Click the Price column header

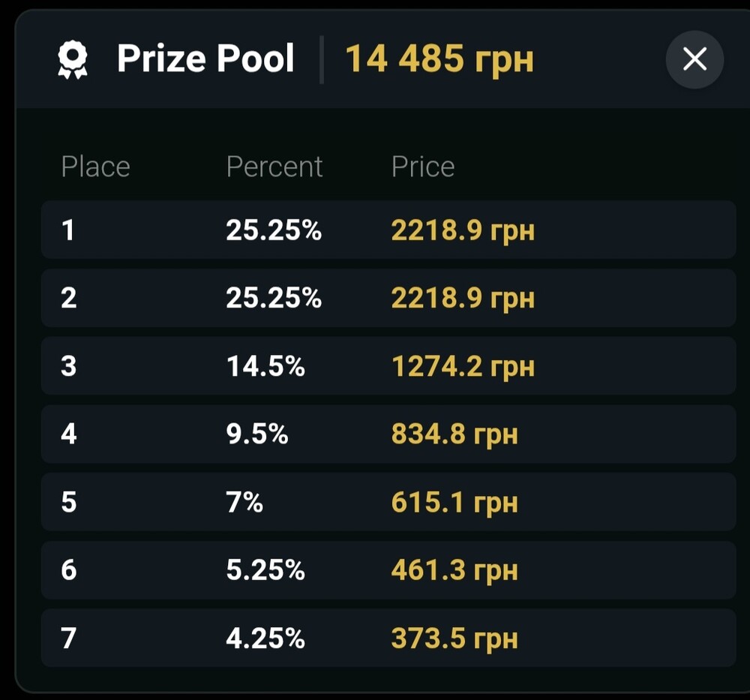point(423,167)
